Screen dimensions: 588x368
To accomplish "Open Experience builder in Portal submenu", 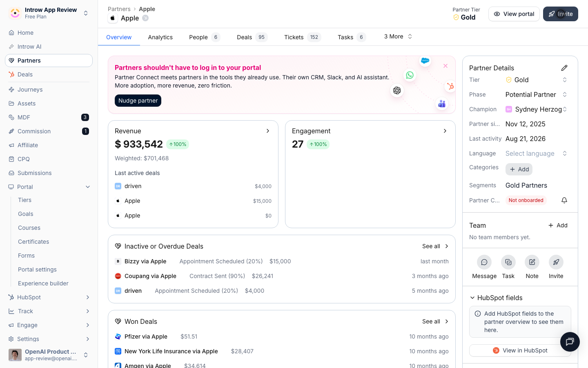I will [43, 283].
